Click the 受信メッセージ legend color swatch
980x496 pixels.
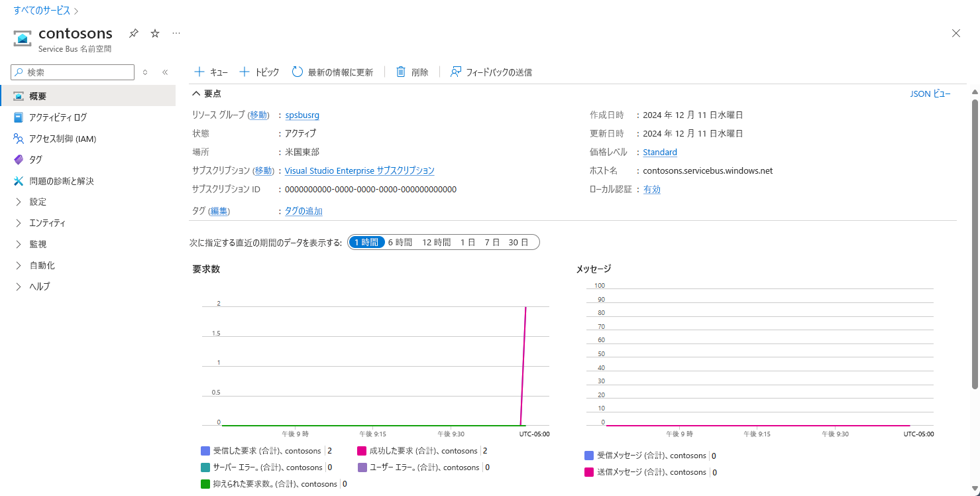[589, 456]
